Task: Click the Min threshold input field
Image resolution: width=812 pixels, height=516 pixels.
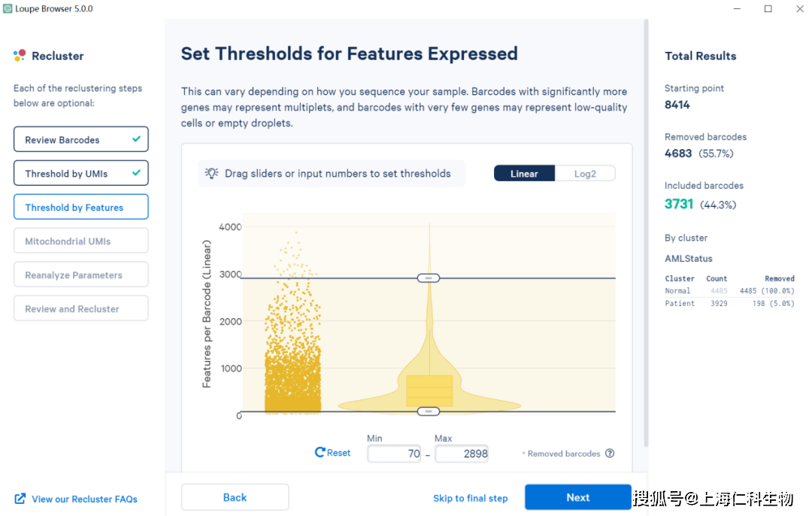Action: (x=394, y=454)
